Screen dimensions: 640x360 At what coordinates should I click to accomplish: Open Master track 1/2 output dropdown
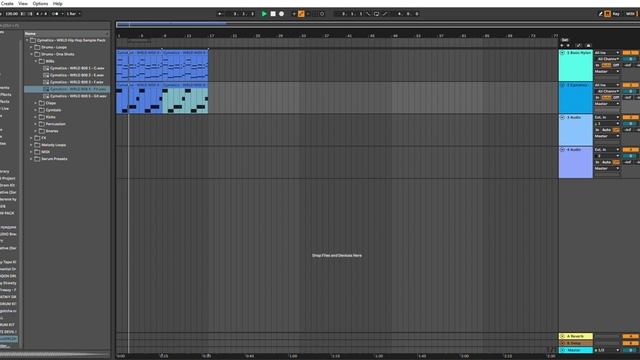pyautogui.click(x=607, y=350)
